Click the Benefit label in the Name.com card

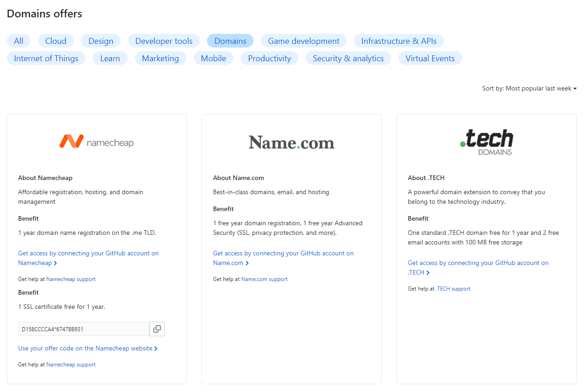point(223,209)
